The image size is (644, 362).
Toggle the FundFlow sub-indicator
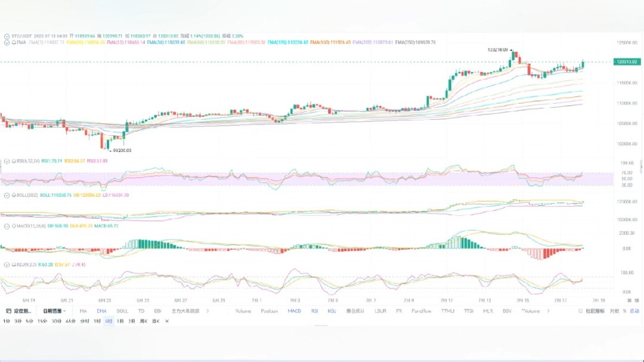click(x=422, y=311)
